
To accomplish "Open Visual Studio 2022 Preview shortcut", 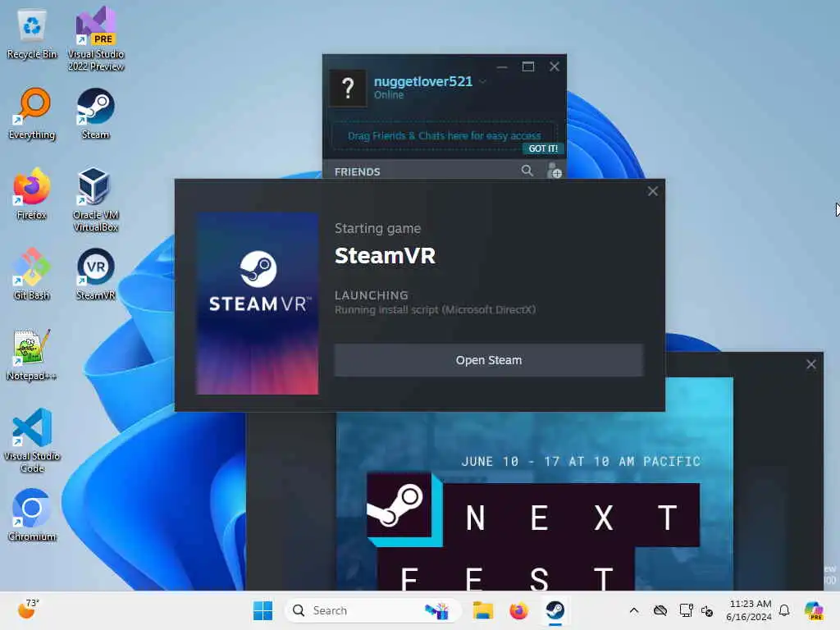I will (x=96, y=39).
